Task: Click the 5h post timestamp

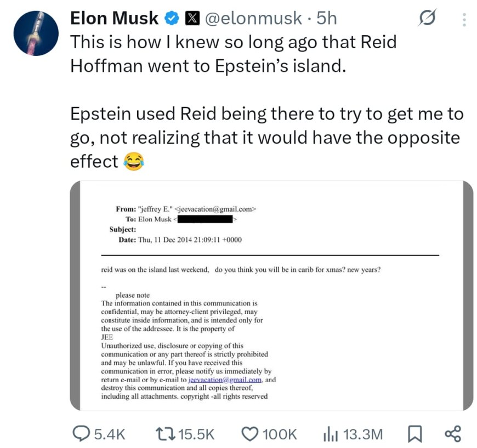Action: pyautogui.click(x=327, y=19)
